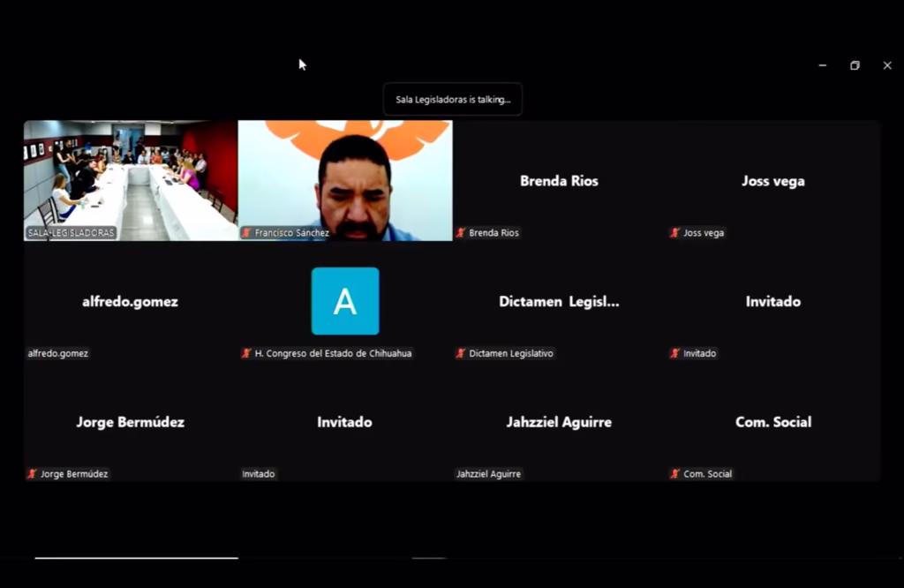Click the 'Sala Legisladoras is talking...' indicator
This screenshot has width=904, height=588.
(453, 99)
